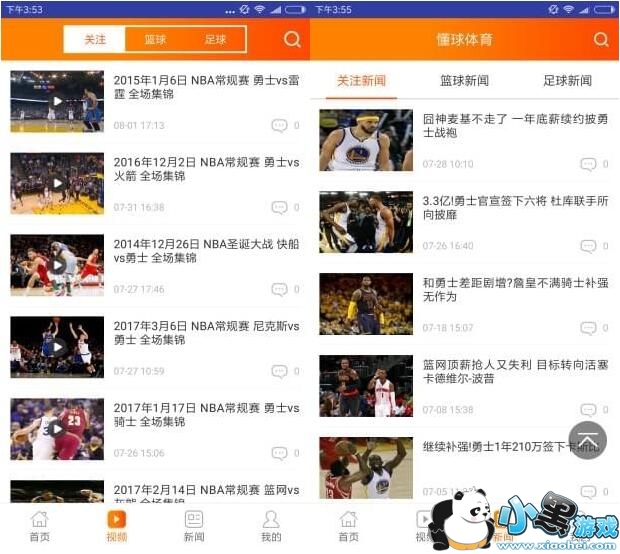This screenshot has width=620, height=554.
Task: Play the 尼克斯vs勇士 video thumbnail
Action: [57, 347]
